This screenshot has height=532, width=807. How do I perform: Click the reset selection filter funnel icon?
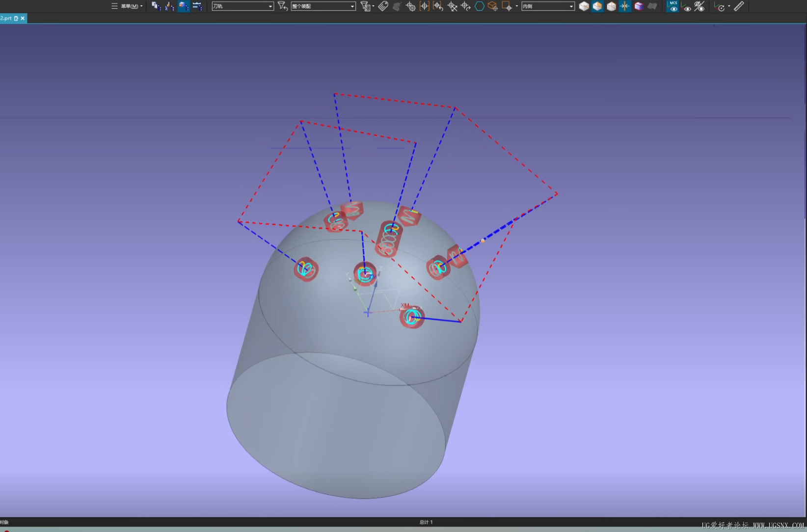(282, 6)
